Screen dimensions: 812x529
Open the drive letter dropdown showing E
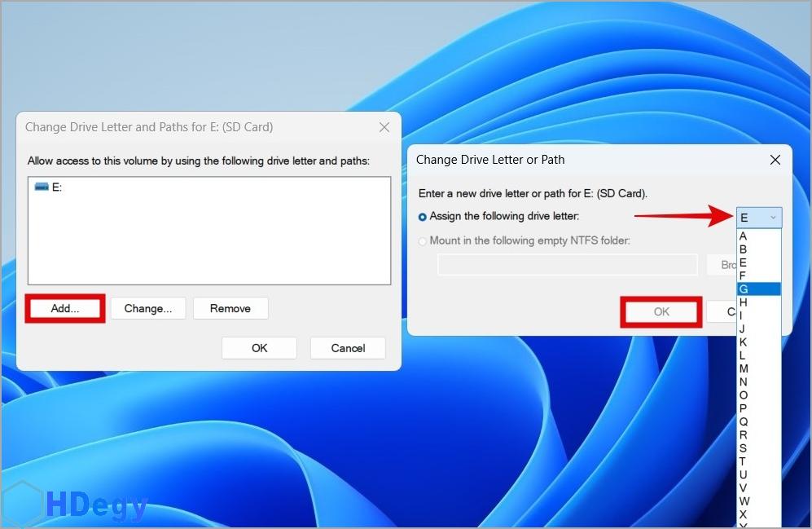tap(759, 218)
